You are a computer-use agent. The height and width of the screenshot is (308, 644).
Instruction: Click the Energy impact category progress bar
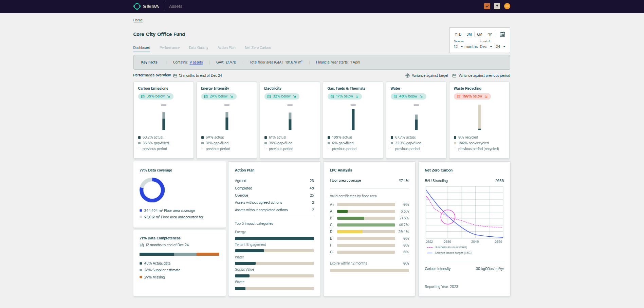(x=274, y=238)
